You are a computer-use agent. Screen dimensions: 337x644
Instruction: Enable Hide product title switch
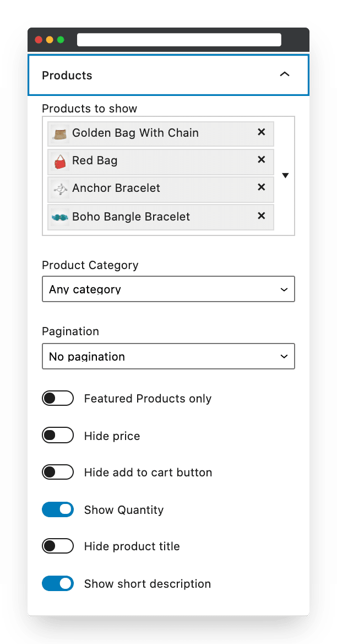pos(58,546)
